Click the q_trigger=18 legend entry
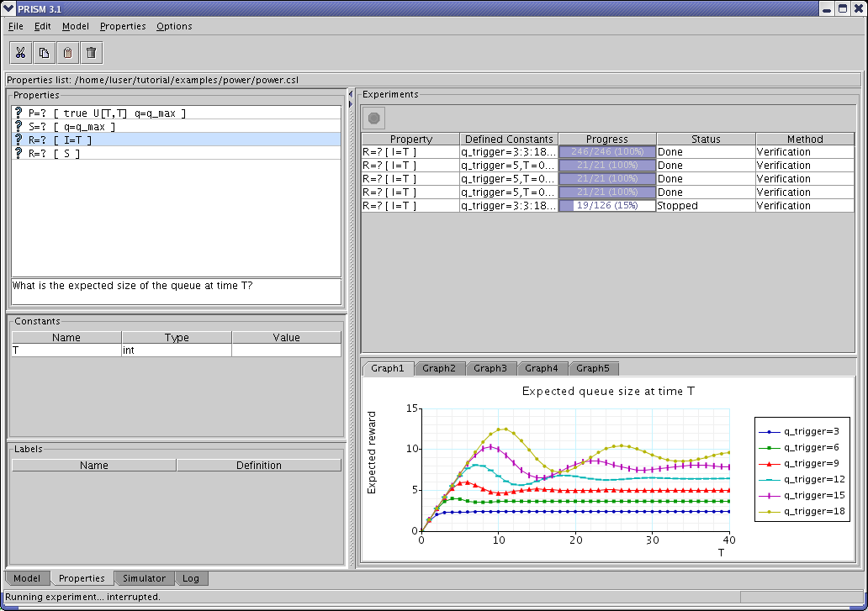This screenshot has width=868, height=611. [x=802, y=512]
